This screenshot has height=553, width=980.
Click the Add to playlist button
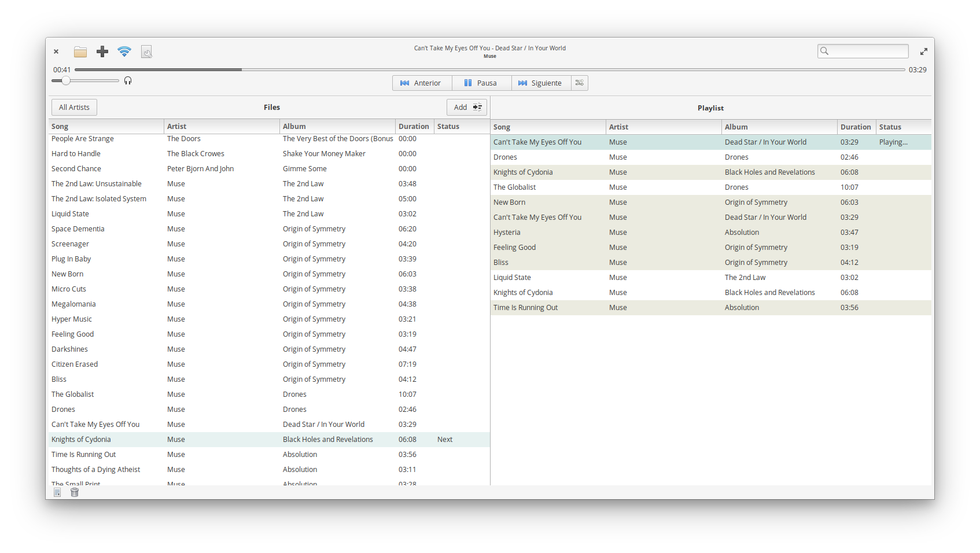(x=467, y=107)
